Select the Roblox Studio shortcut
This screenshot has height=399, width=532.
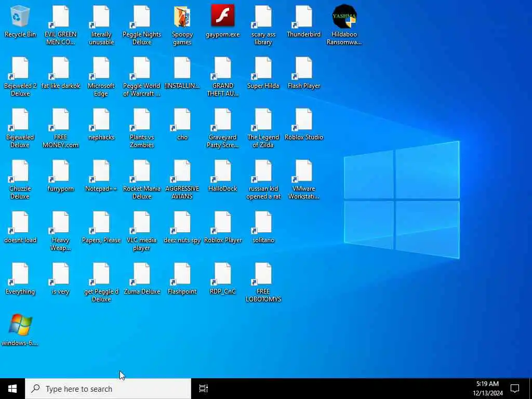pos(303,125)
